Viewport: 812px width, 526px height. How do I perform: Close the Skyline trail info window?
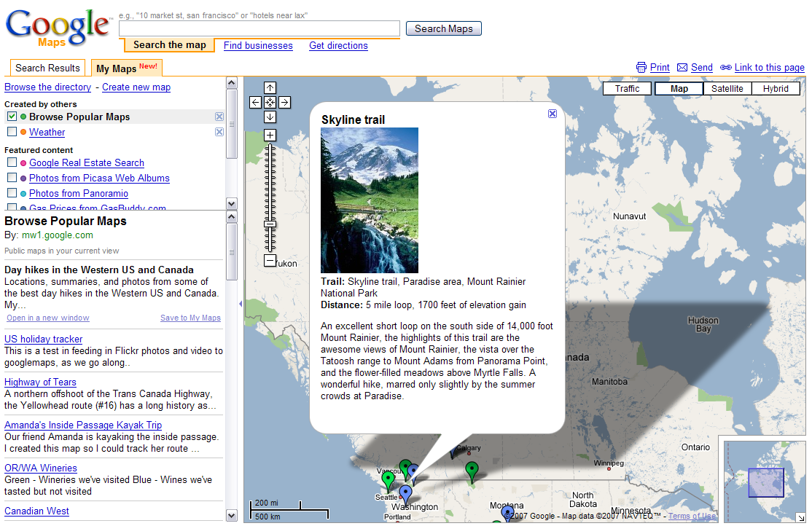tap(553, 114)
